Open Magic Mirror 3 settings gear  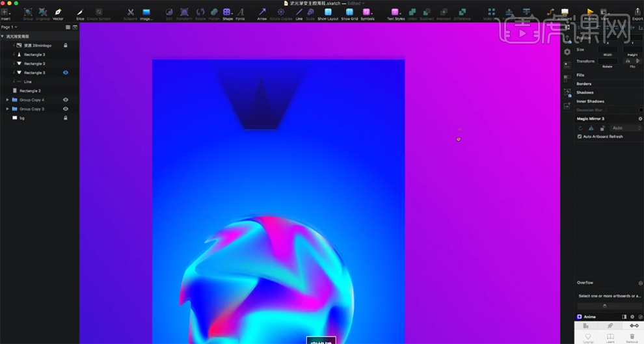click(640, 118)
